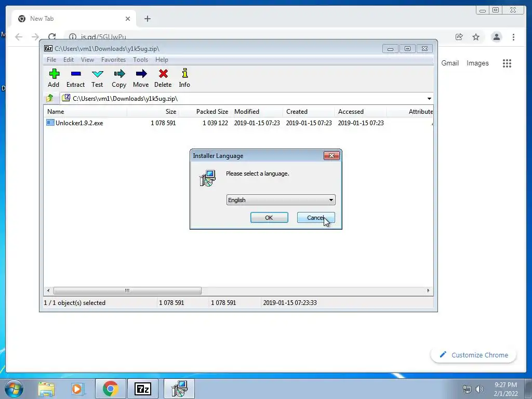
Task: Open the Help menu
Action: tap(162, 60)
